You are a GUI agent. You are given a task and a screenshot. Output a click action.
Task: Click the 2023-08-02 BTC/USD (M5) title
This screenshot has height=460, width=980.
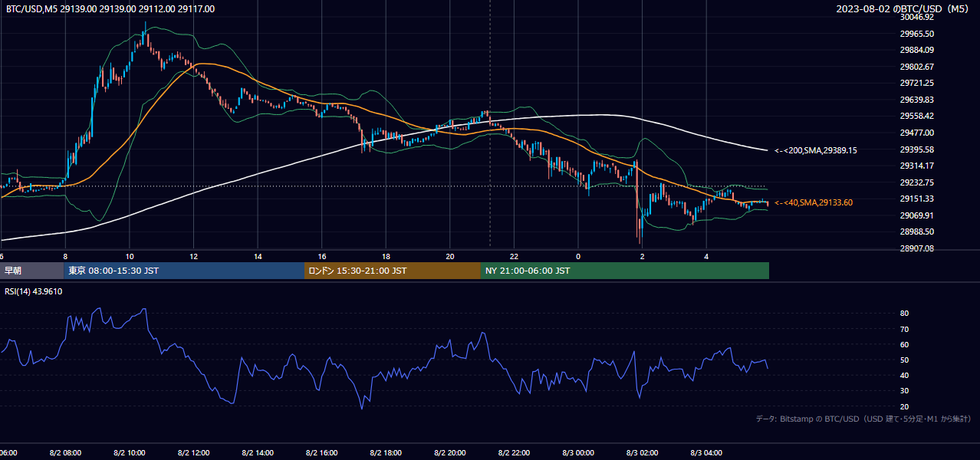click(902, 9)
